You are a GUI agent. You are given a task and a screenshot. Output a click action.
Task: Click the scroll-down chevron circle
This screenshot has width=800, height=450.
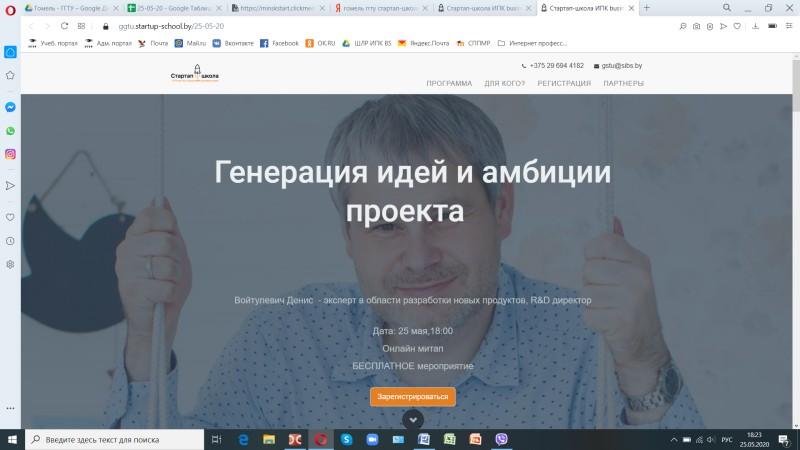413,420
